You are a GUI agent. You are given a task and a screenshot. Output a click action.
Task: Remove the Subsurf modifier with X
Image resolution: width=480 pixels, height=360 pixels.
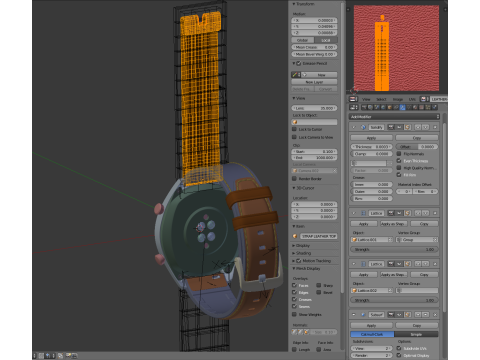coord(435,315)
